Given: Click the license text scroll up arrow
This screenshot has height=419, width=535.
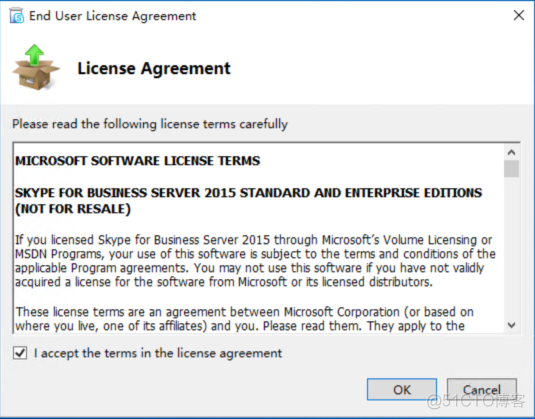Looking at the screenshot, I should pyautogui.click(x=511, y=152).
